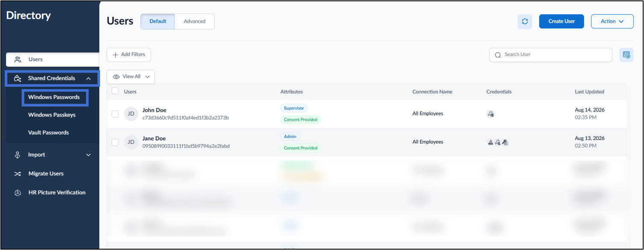This screenshot has width=644, height=250.
Task: Click the Connection Name column header
Action: click(x=432, y=92)
